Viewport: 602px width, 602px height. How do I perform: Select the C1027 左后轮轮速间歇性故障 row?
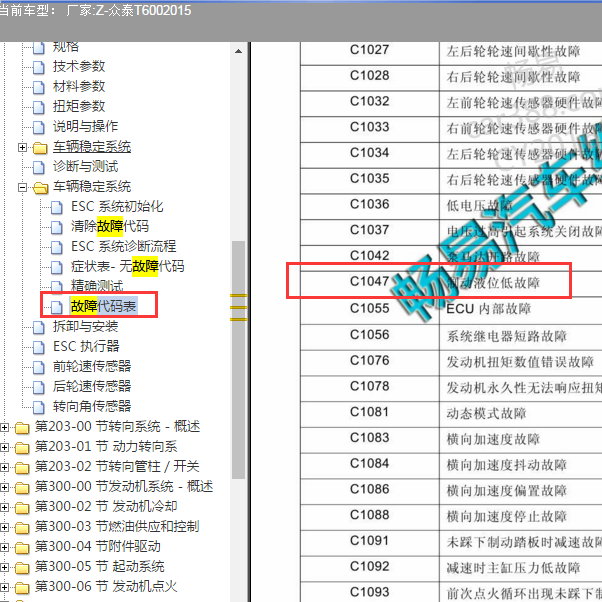(451, 52)
